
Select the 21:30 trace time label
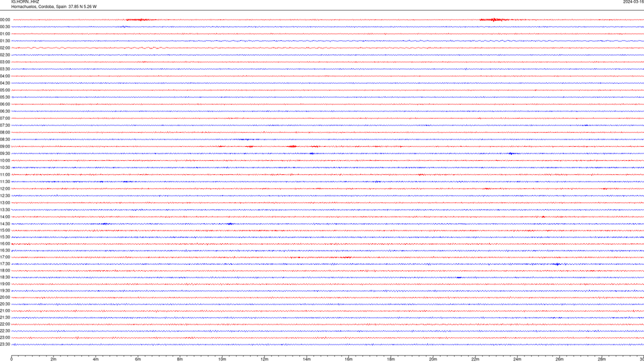(x=5, y=318)
